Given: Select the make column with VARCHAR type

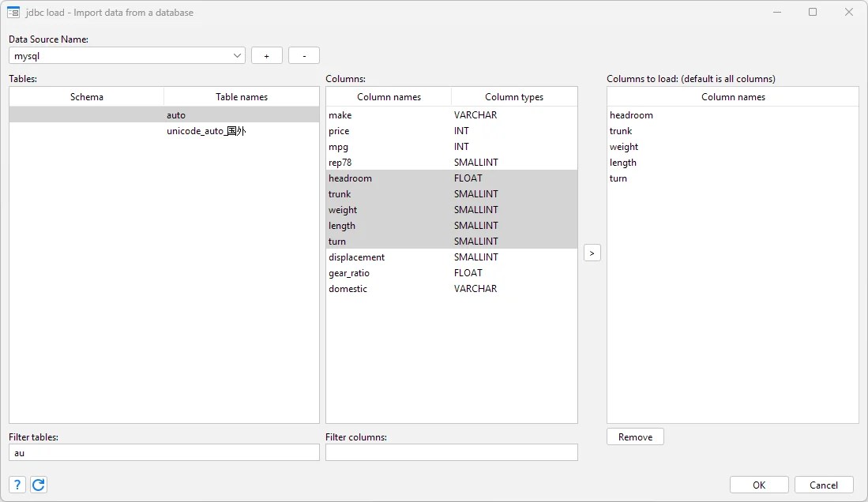Looking at the screenshot, I should pos(338,114).
